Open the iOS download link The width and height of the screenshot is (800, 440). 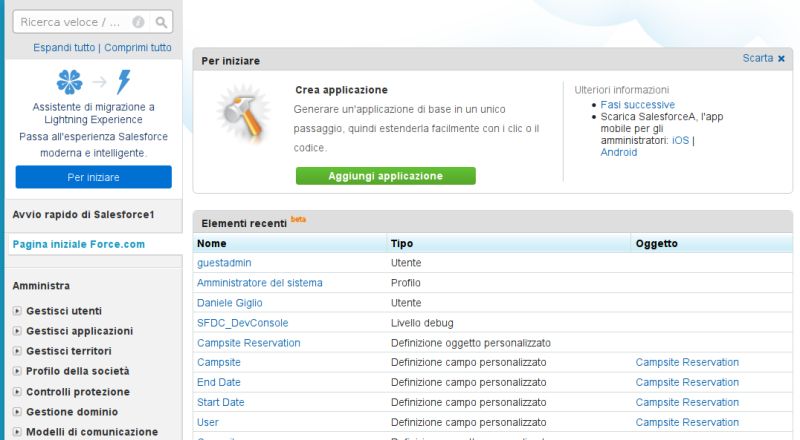coord(680,140)
